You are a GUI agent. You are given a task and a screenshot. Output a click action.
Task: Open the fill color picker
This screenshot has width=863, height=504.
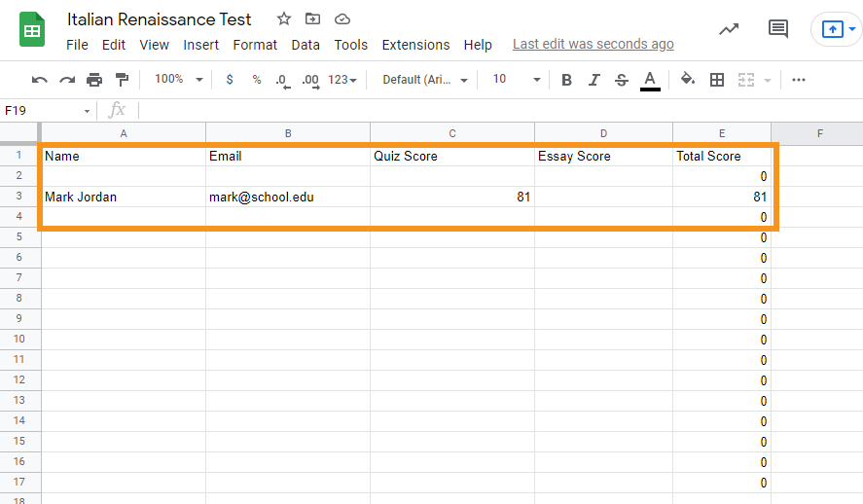tap(688, 80)
